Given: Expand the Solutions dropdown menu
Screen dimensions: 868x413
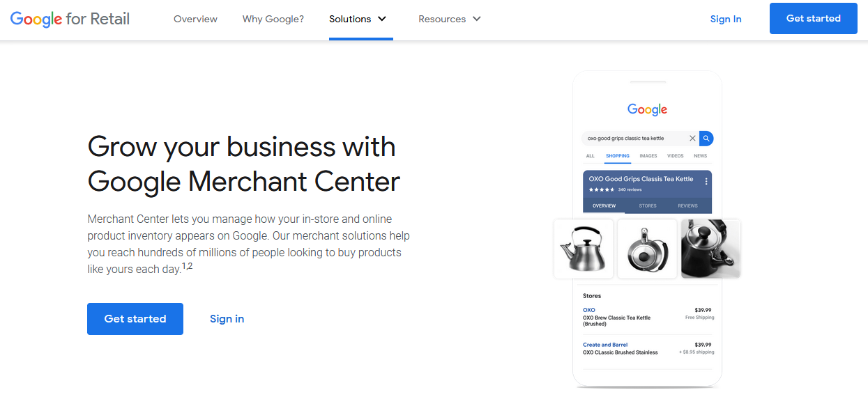Looking at the screenshot, I should pyautogui.click(x=358, y=19).
